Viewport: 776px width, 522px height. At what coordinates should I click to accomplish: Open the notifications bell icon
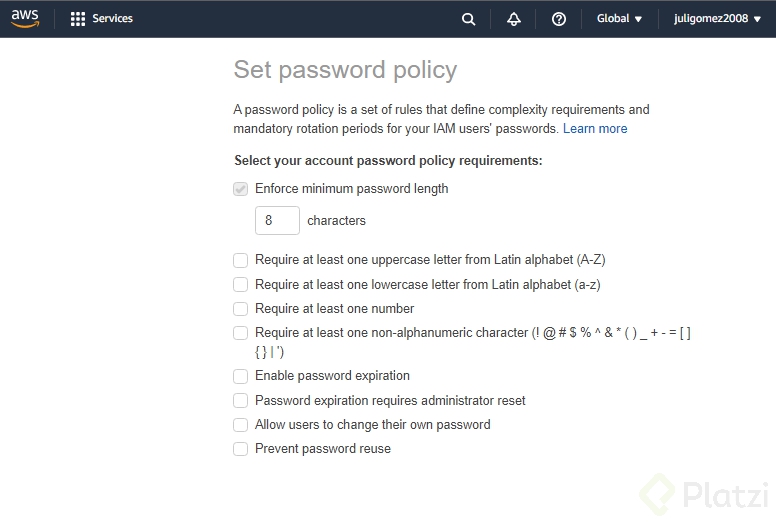coord(514,19)
